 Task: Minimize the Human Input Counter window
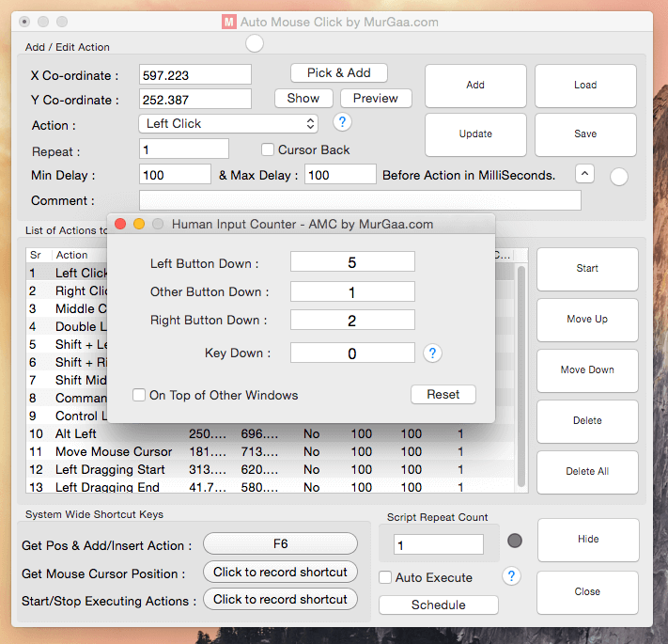pos(139,224)
